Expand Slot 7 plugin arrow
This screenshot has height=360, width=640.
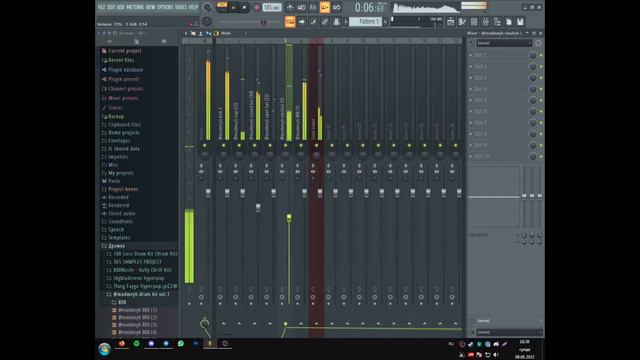tap(471, 123)
